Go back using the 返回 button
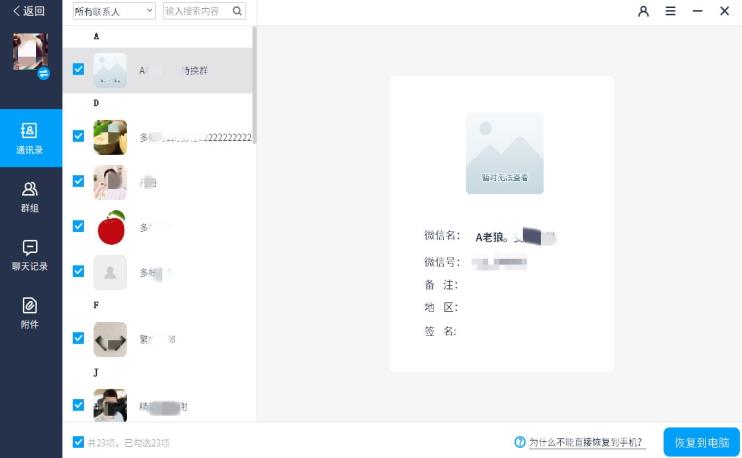742x458 pixels. coord(28,11)
